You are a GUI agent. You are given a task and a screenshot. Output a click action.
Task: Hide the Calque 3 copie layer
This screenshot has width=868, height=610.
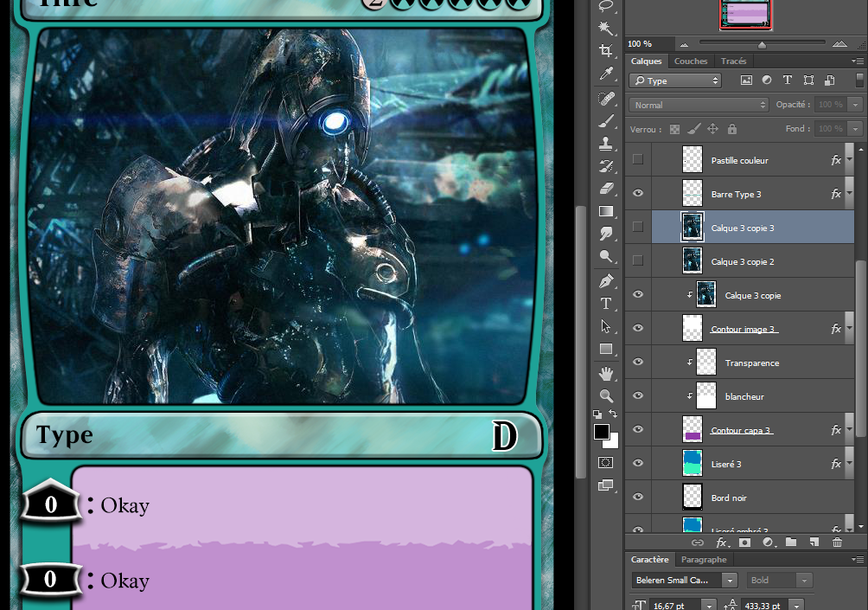(x=638, y=294)
